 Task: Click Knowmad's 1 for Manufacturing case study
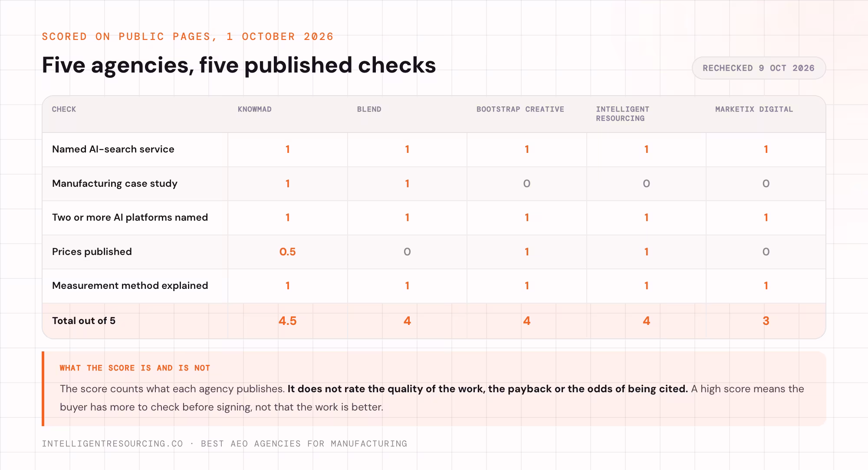point(288,184)
